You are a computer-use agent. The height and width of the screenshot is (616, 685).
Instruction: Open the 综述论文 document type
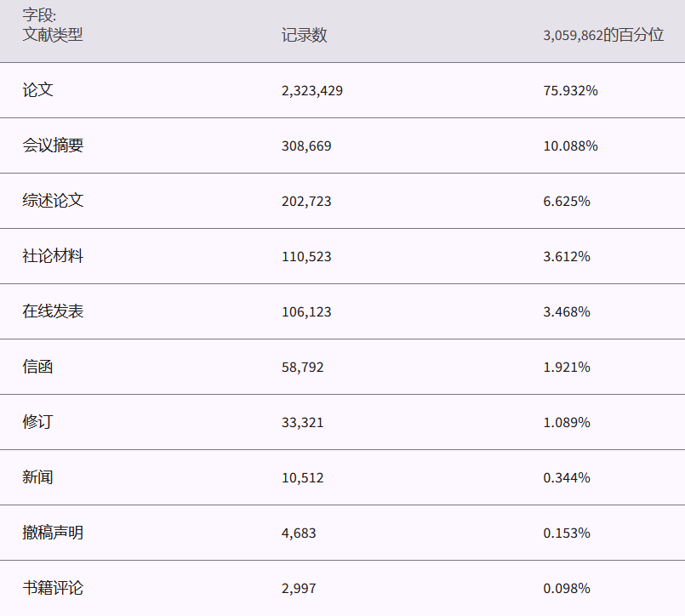click(x=53, y=201)
